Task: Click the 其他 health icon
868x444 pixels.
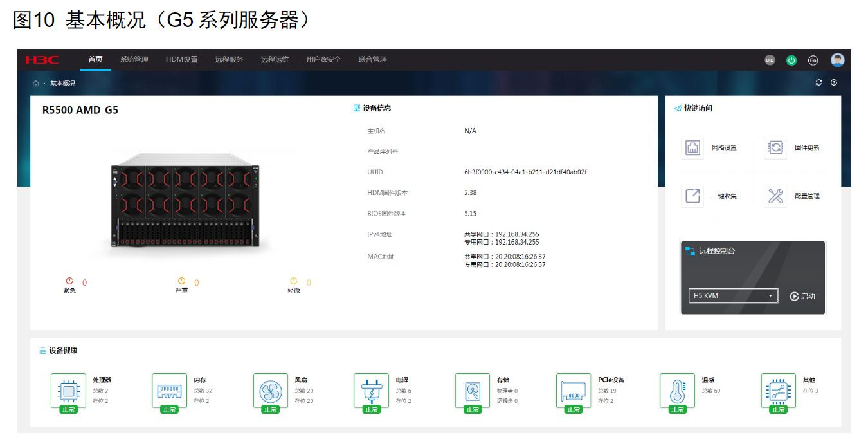Action: 778,390
